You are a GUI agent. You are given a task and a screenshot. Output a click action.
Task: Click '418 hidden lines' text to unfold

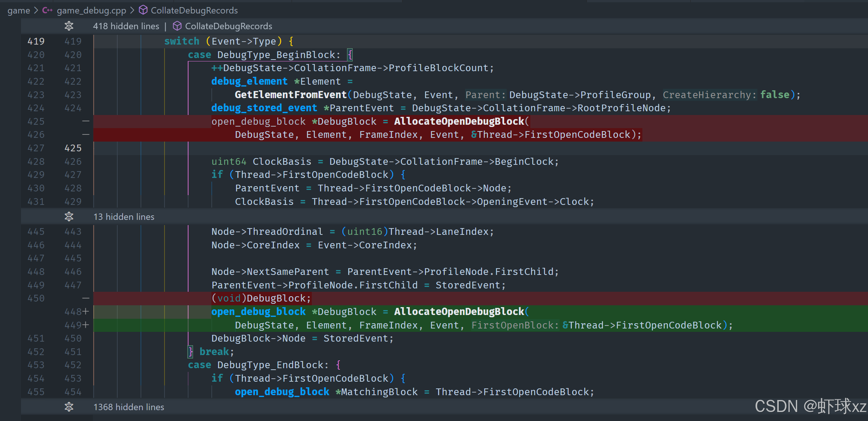pyautogui.click(x=126, y=26)
